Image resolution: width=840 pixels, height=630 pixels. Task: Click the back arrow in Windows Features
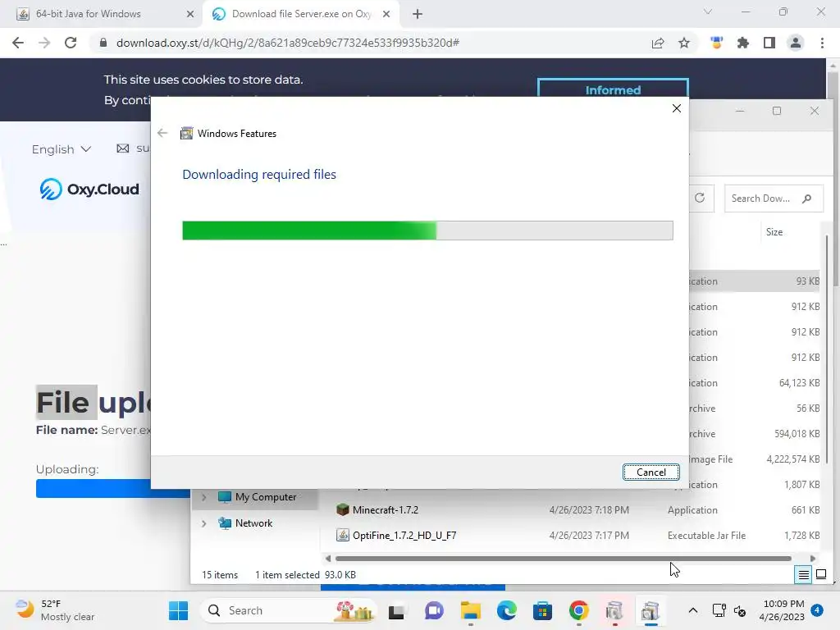[162, 133]
